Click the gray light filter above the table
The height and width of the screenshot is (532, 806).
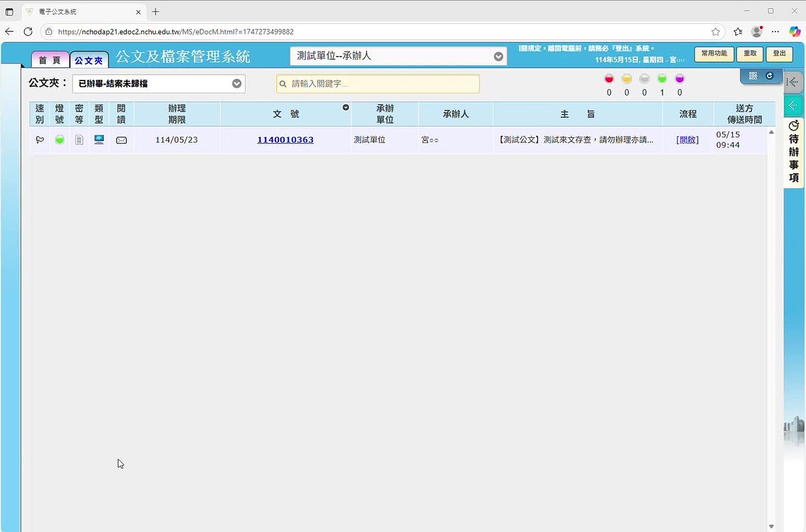click(644, 79)
